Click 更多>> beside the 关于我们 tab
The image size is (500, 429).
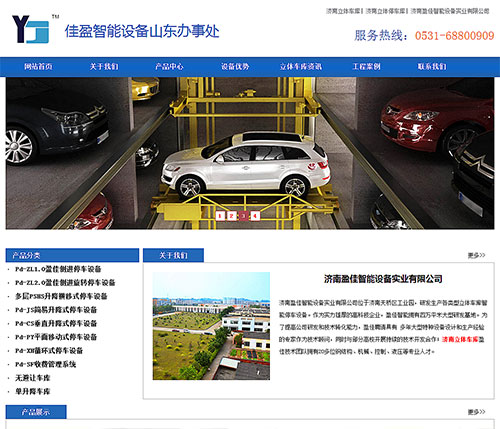[476, 255]
